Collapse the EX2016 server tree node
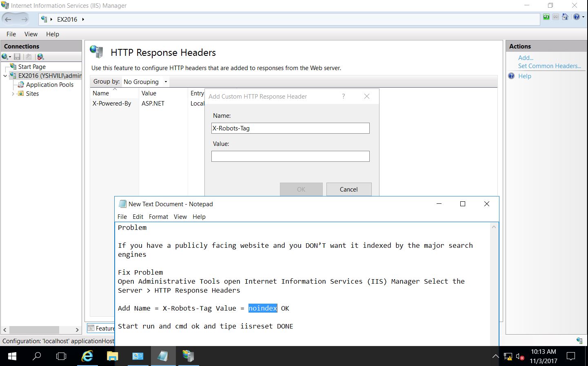 pos(5,76)
